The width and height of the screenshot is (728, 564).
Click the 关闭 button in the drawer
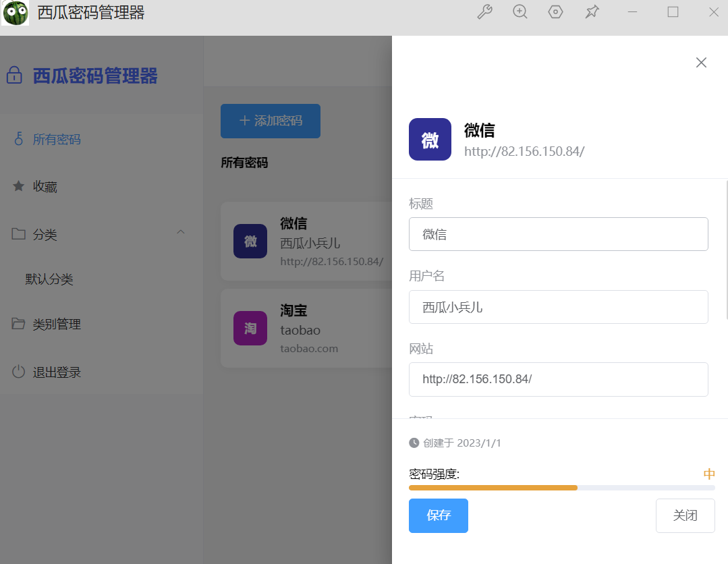point(685,515)
